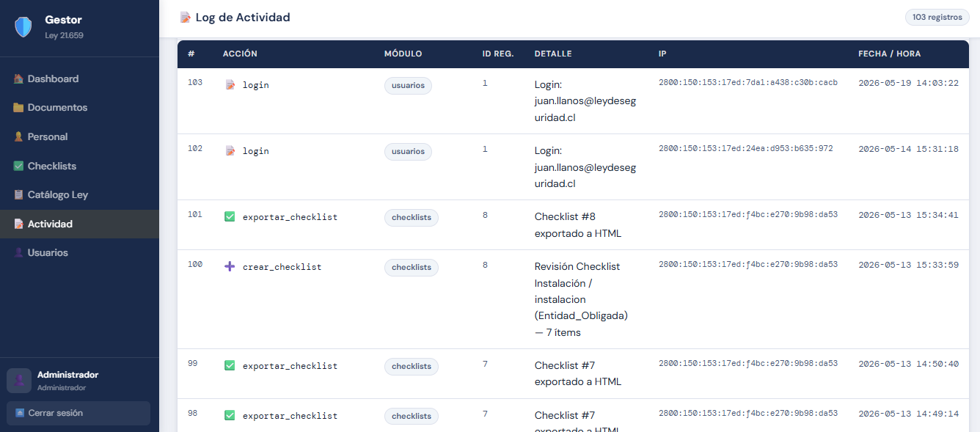980x432 pixels.
Task: Click the usuarios module tag in row 103
Action: (408, 85)
